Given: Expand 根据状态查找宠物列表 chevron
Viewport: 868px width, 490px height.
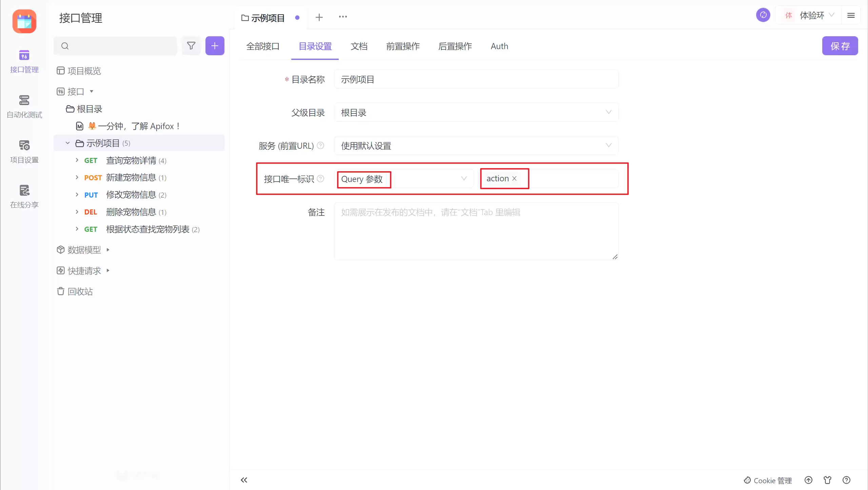Looking at the screenshot, I should tap(77, 229).
